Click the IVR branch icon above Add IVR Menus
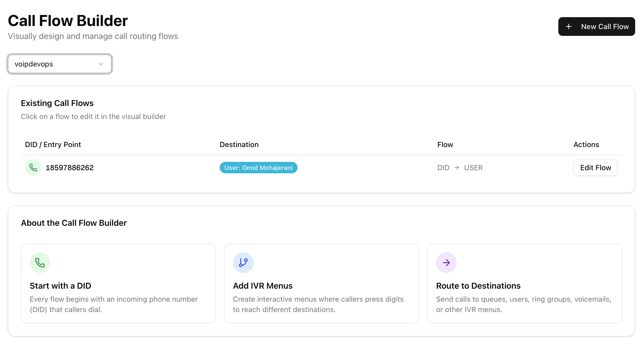Viewport: 644px width, 344px height. (243, 262)
